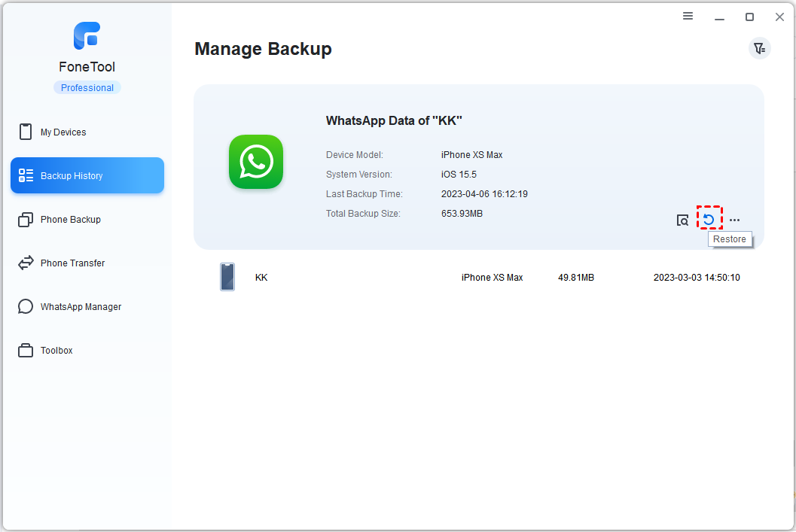Image resolution: width=796 pixels, height=532 pixels.
Task: Open the Toolbox section
Action: 56,351
